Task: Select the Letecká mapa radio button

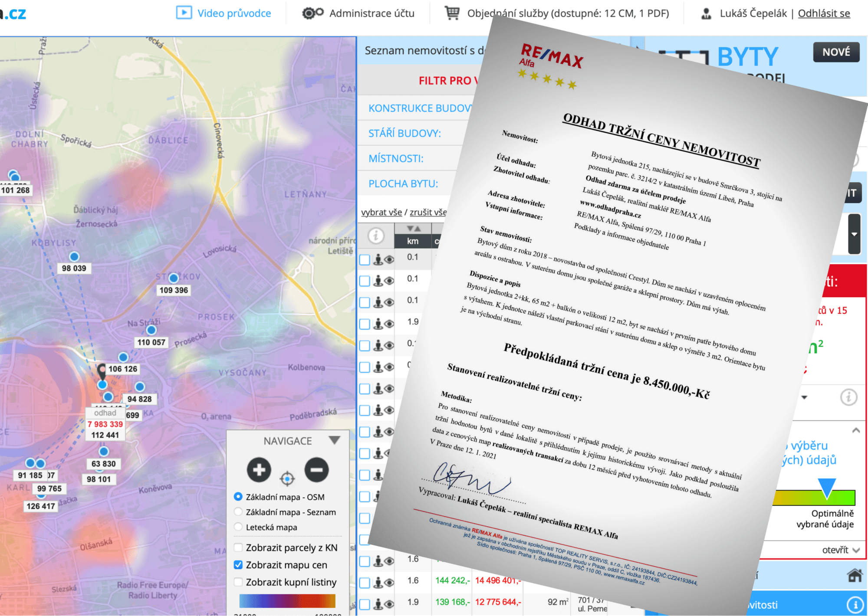Action: click(238, 527)
